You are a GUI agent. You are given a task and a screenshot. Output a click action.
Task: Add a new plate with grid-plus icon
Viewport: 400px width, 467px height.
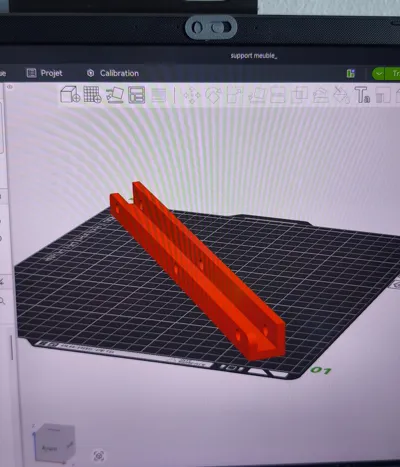pyautogui.click(x=92, y=95)
